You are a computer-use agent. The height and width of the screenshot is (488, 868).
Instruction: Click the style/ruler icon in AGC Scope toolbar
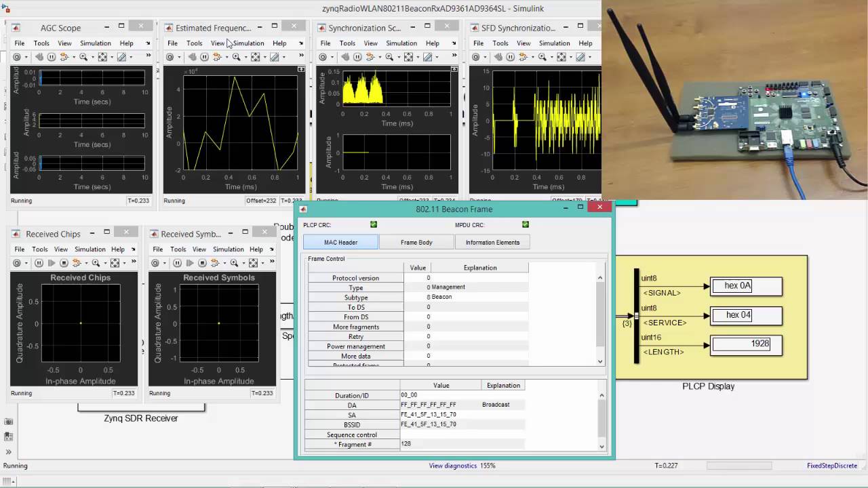coord(122,57)
